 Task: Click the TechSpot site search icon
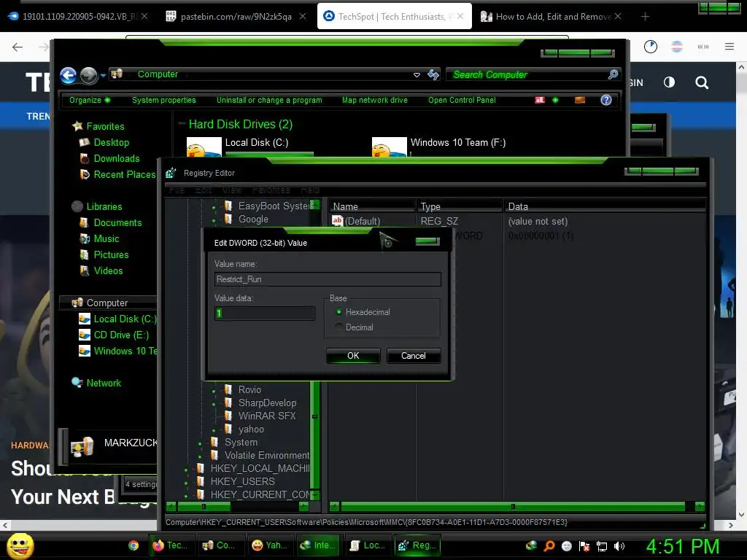(701, 83)
